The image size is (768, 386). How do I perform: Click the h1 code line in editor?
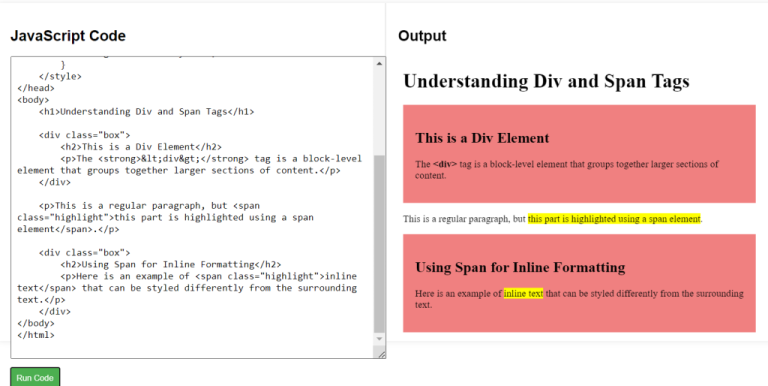pos(147,112)
